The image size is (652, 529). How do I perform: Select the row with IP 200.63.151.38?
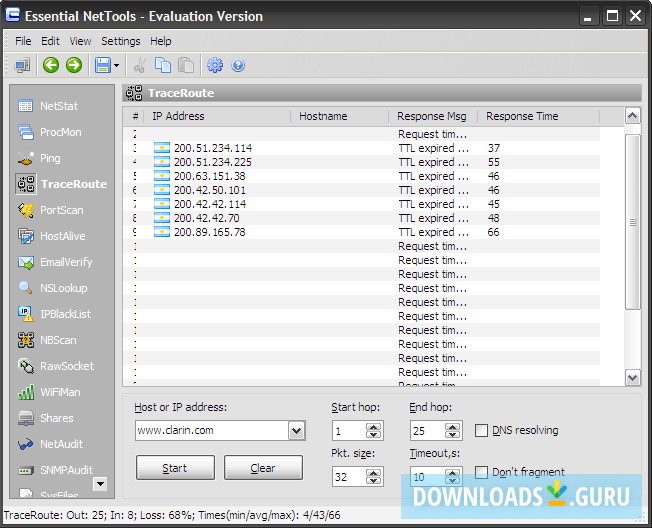[x=362, y=176]
